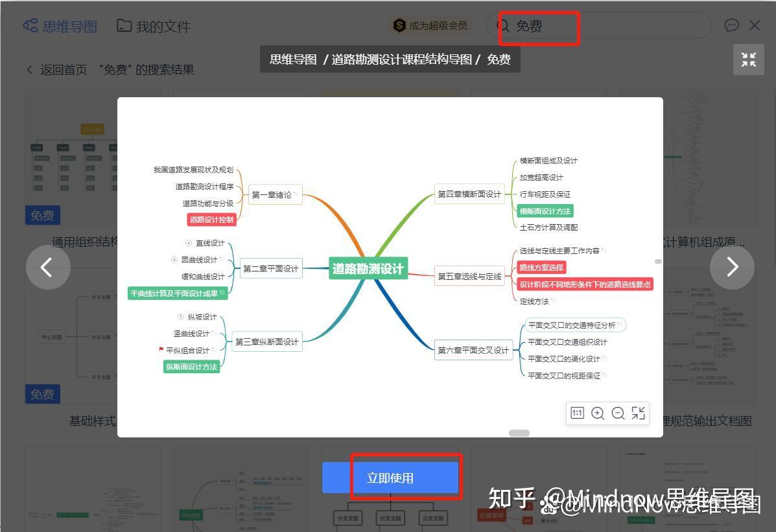The image size is (776, 532).
Task: Click 平面交叉口的渠化设计 text
Action: click(x=564, y=359)
